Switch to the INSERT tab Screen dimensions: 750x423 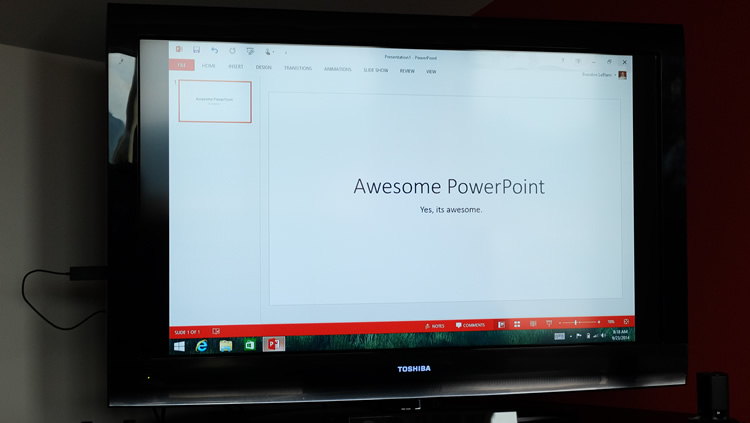click(x=235, y=67)
